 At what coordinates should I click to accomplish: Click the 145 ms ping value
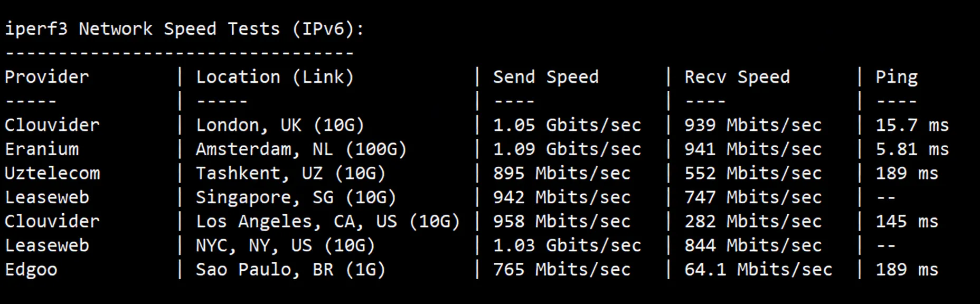pyautogui.click(x=907, y=222)
